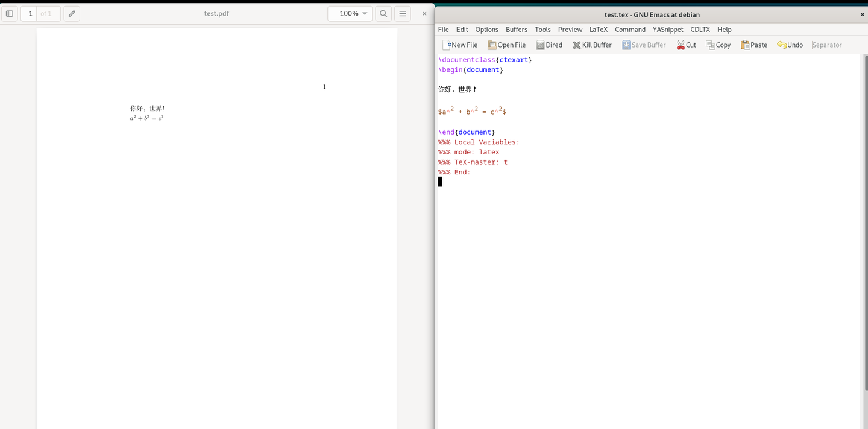Open the zoom level dropdown at 100%
The width and height of the screenshot is (868, 429).
(x=350, y=13)
